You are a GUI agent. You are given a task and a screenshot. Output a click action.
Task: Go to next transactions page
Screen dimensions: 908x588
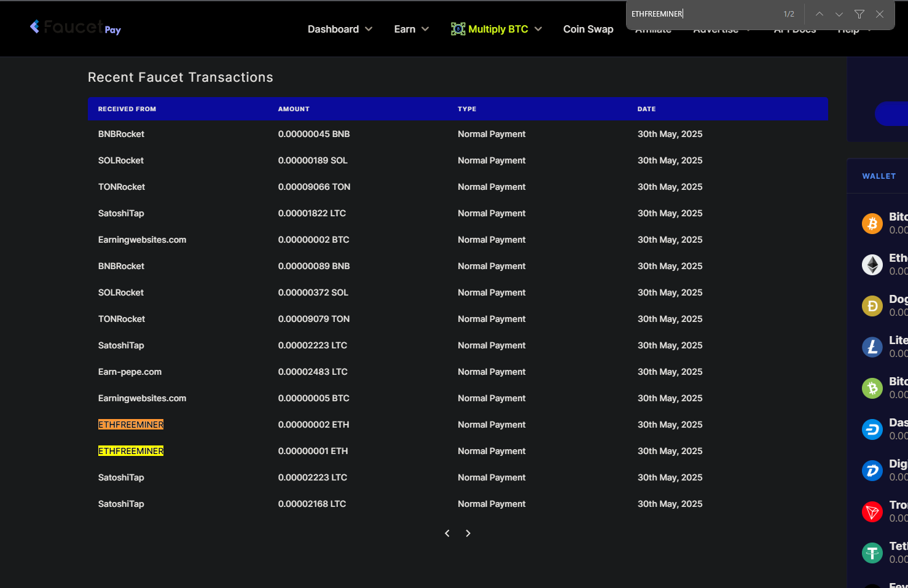point(468,533)
